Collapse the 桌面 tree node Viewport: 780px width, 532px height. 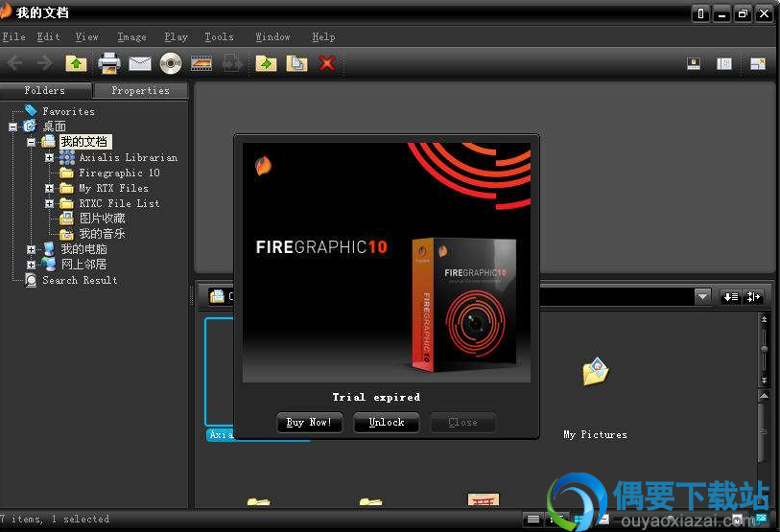tap(12, 127)
